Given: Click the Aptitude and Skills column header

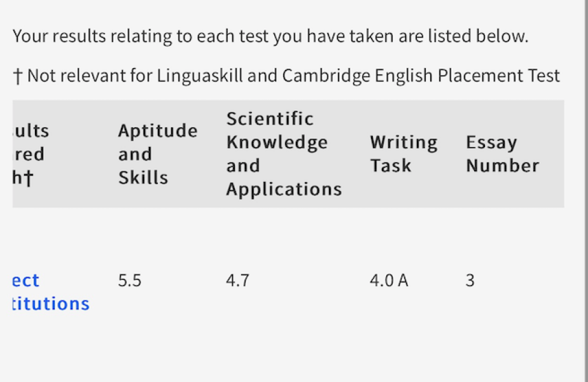Looking at the screenshot, I should click(x=157, y=154).
